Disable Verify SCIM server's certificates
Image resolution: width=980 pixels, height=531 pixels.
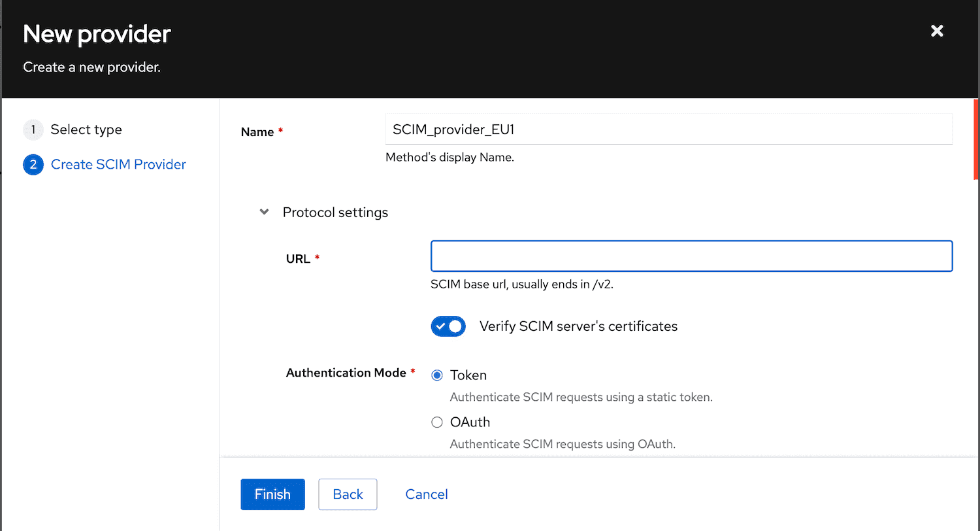pyautogui.click(x=448, y=326)
